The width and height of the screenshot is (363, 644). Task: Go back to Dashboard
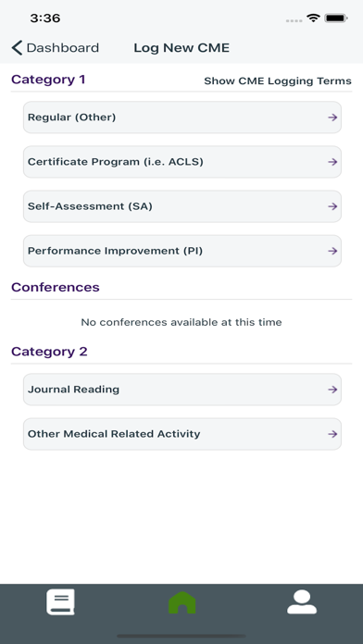55,48
